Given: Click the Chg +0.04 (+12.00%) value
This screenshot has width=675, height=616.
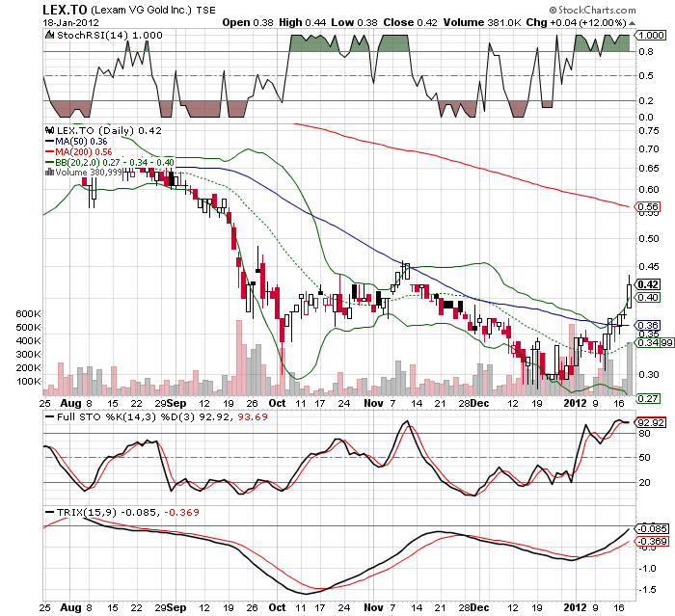Looking at the screenshot, I should (577, 22).
